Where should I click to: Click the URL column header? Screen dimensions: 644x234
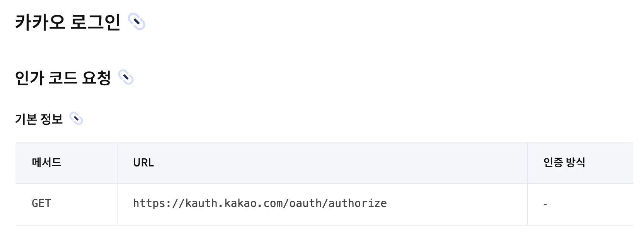[x=143, y=163]
